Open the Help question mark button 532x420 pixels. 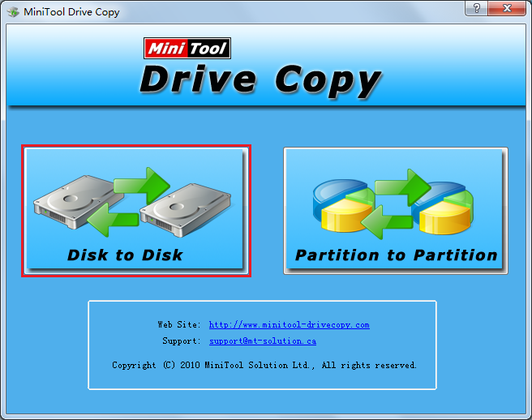(476, 8)
